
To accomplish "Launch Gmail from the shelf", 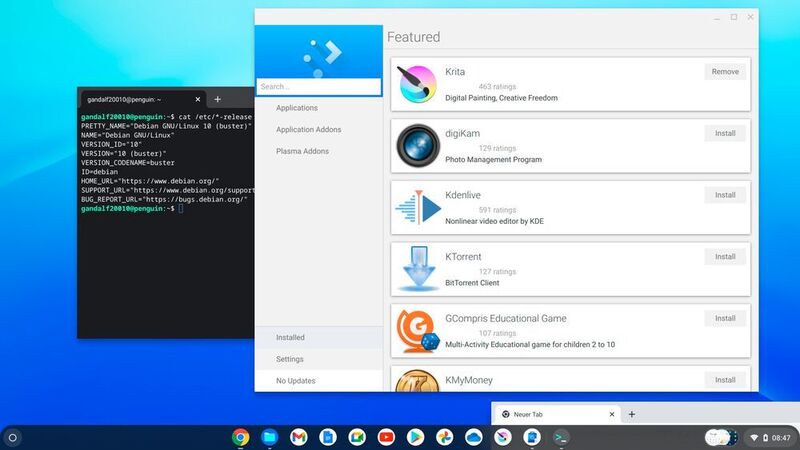I will pyautogui.click(x=298, y=437).
